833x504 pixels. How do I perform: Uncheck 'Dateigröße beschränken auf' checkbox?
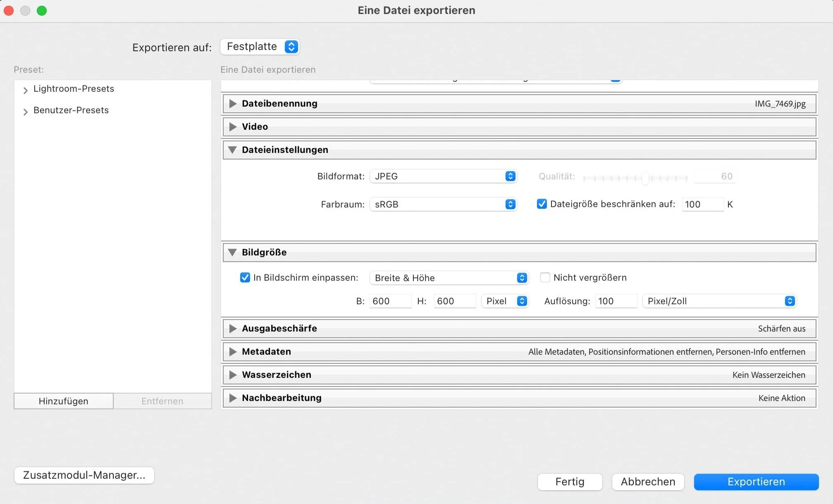pos(542,204)
